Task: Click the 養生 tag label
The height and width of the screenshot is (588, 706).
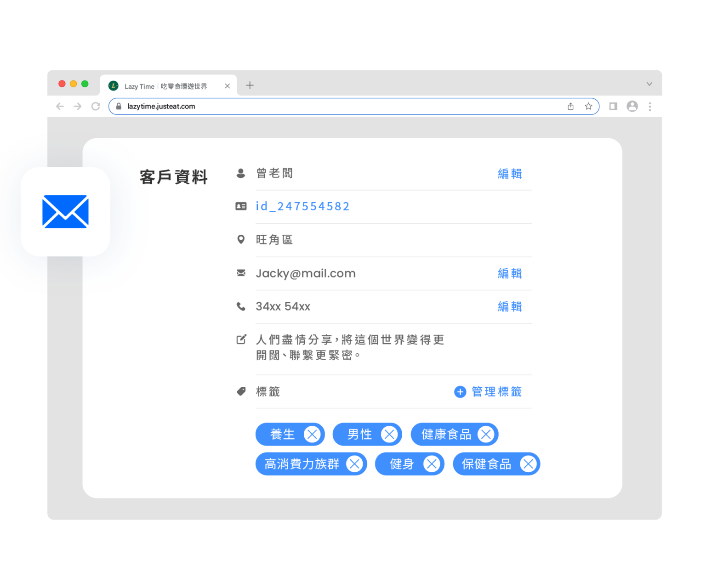Action: [x=283, y=434]
